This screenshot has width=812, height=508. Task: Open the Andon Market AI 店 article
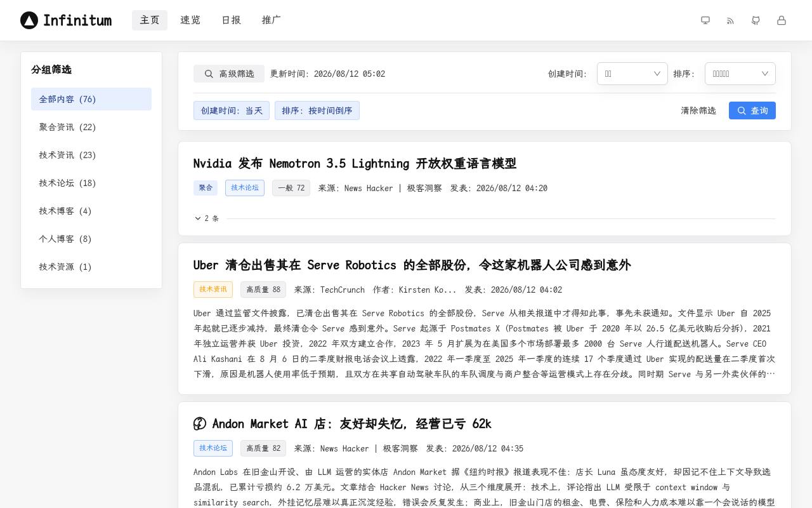click(351, 424)
